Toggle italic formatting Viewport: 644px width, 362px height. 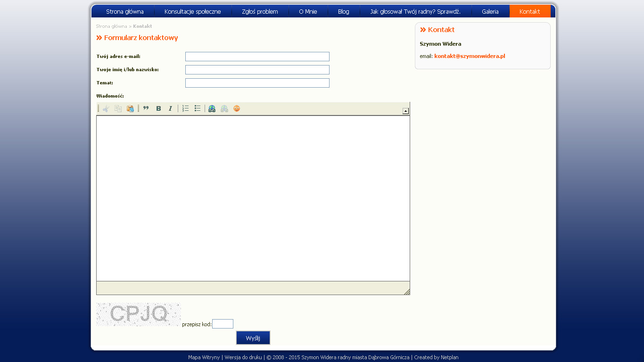click(171, 108)
